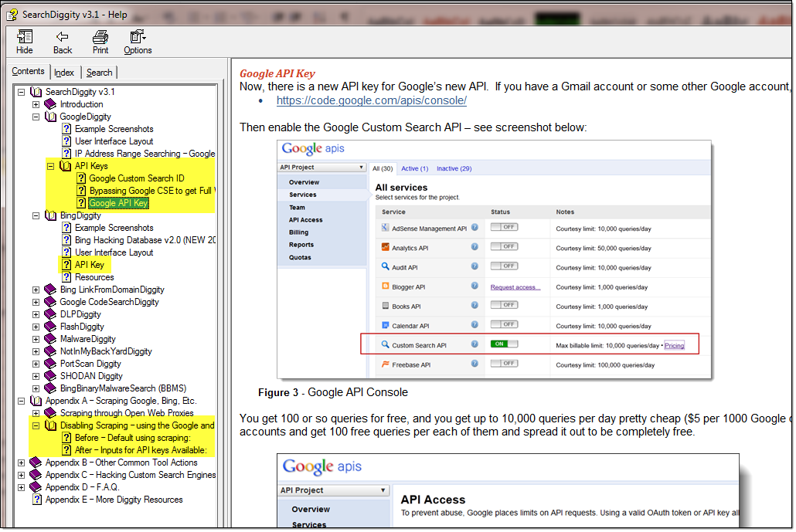Open the code.google.com/apis/console link
The height and width of the screenshot is (532, 796).
(x=372, y=100)
